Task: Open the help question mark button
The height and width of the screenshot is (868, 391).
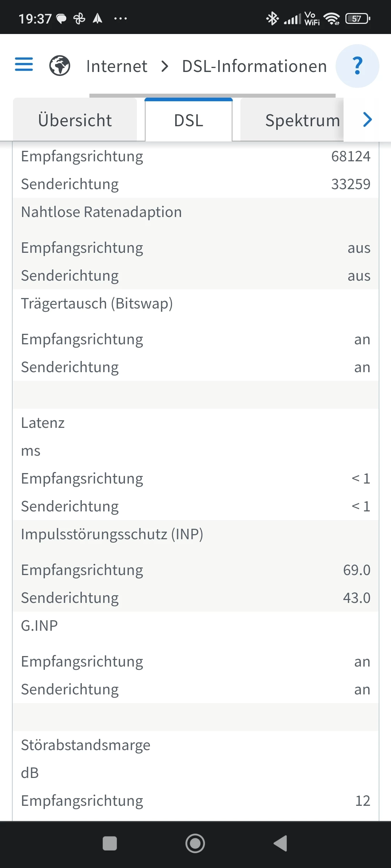Action: pyautogui.click(x=357, y=66)
